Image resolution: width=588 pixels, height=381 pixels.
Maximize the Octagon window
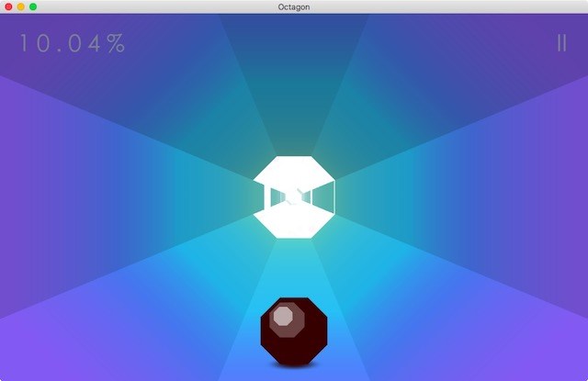click(x=33, y=6)
